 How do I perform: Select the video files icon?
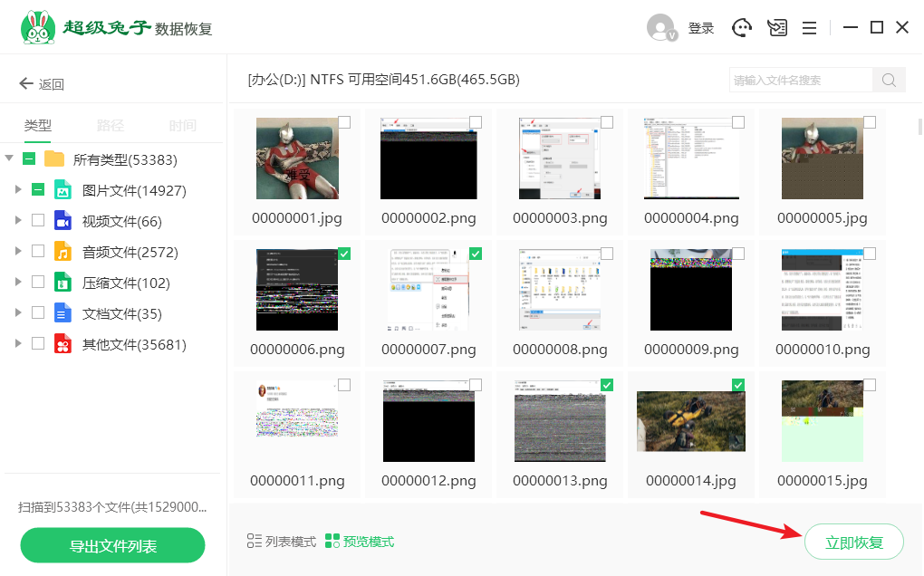pyautogui.click(x=63, y=221)
